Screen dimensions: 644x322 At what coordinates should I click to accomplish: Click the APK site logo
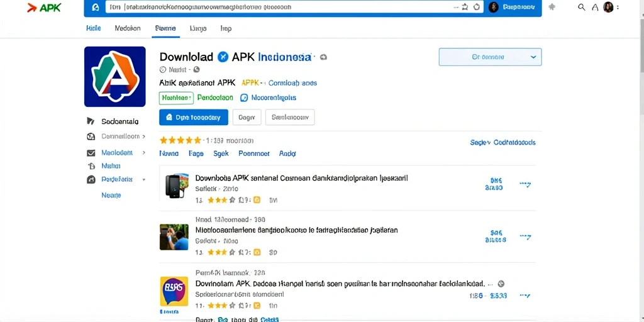43,7
